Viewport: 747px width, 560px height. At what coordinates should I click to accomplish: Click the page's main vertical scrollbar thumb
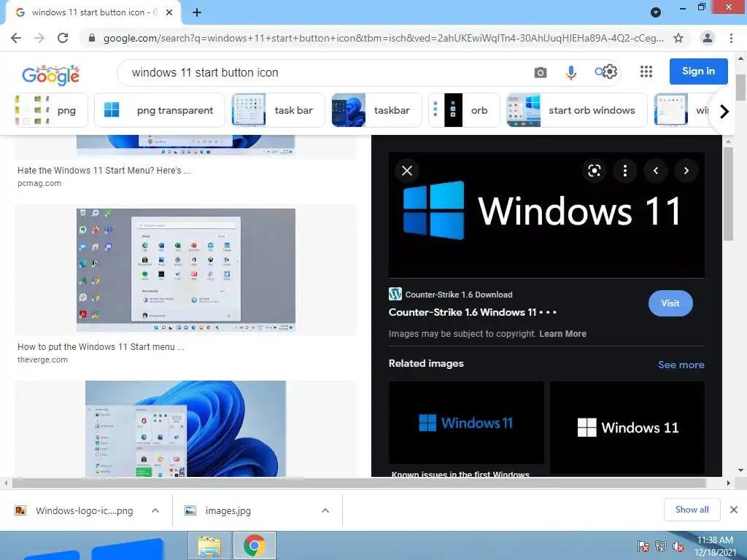pos(740,87)
